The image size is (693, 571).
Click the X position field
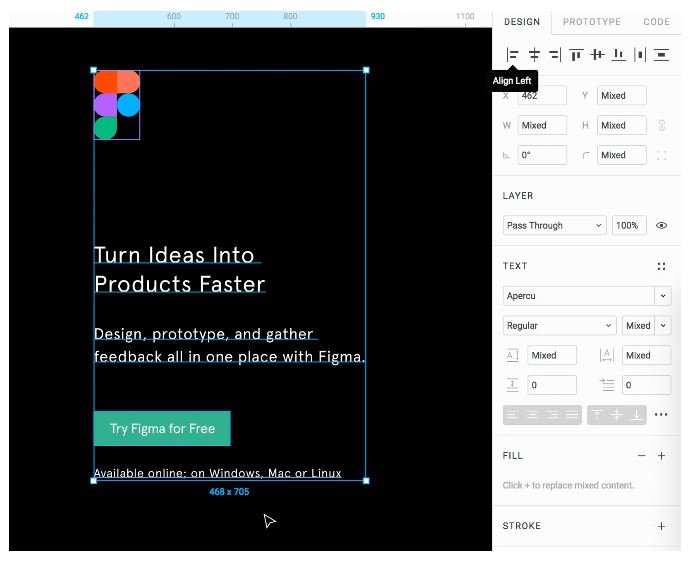point(542,95)
